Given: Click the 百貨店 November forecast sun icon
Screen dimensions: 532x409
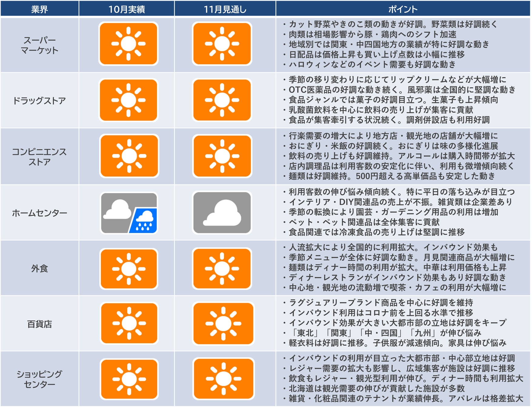Looking at the screenshot, I should coord(223,323).
